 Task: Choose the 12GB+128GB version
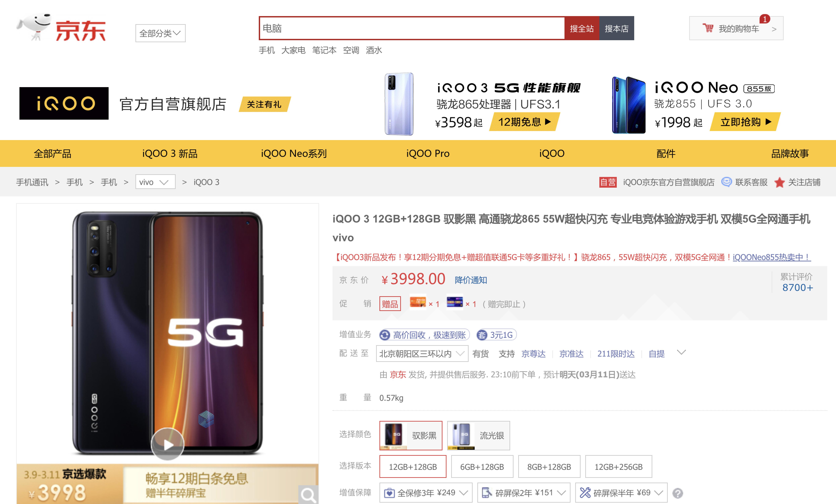pyautogui.click(x=413, y=467)
